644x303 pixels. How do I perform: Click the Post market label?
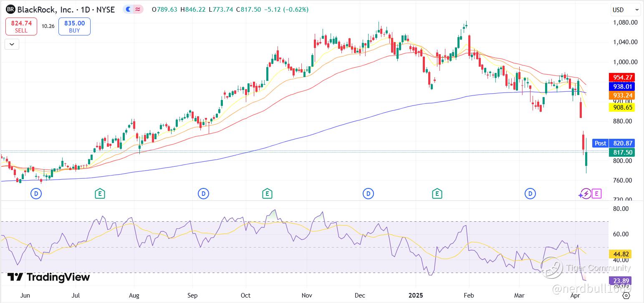600,143
